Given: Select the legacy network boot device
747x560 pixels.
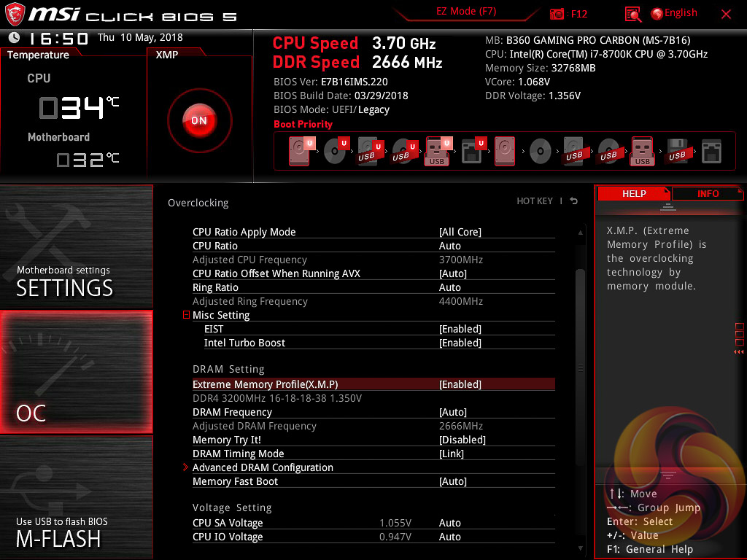Looking at the screenshot, I should pos(711,152).
